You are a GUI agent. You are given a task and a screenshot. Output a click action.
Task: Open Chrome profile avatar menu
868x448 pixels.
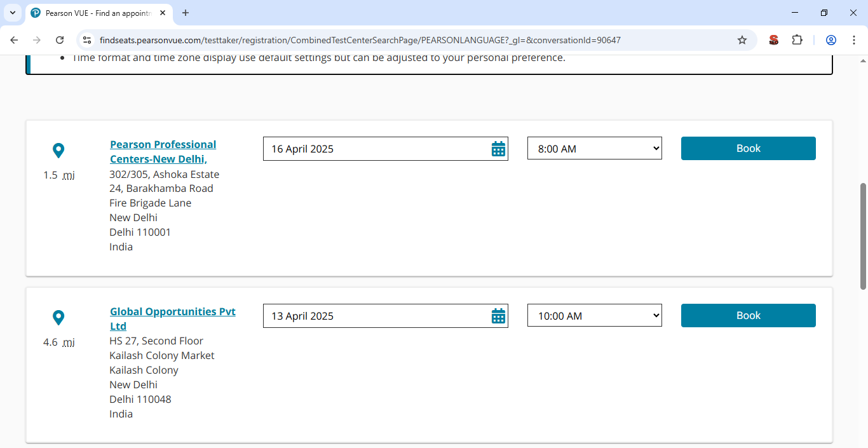(x=831, y=40)
